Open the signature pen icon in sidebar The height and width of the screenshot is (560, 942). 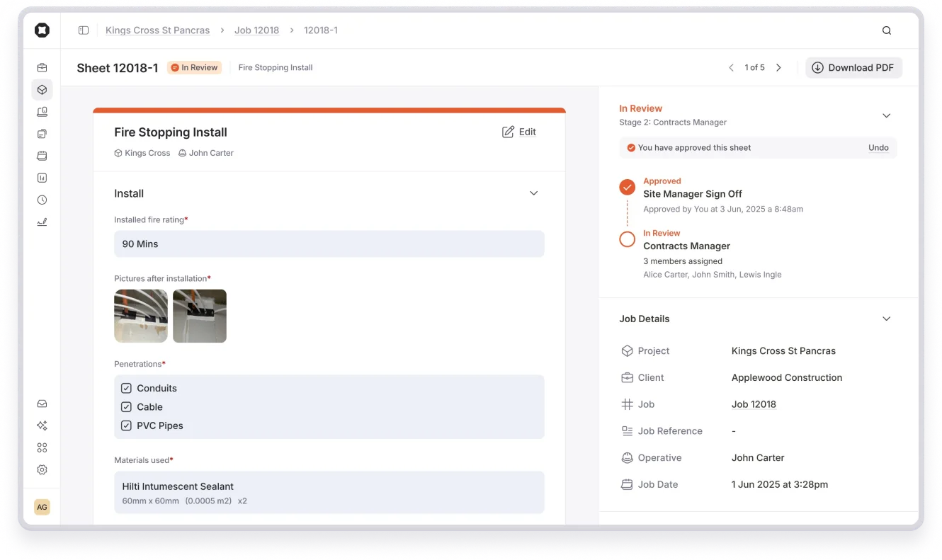tap(42, 222)
